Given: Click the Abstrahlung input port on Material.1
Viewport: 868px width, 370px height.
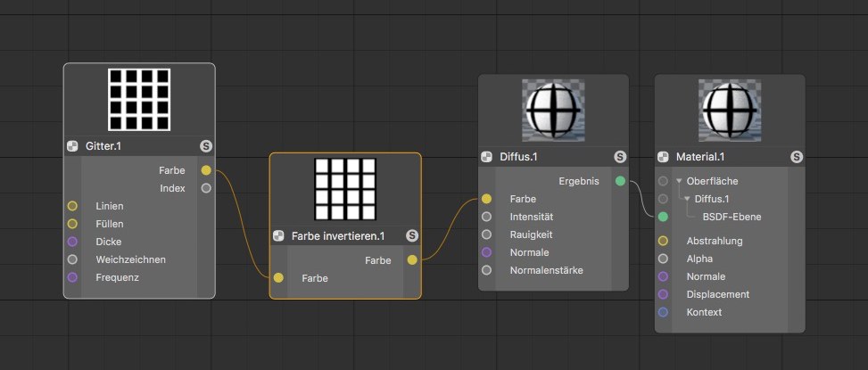Looking at the screenshot, I should click(x=663, y=241).
